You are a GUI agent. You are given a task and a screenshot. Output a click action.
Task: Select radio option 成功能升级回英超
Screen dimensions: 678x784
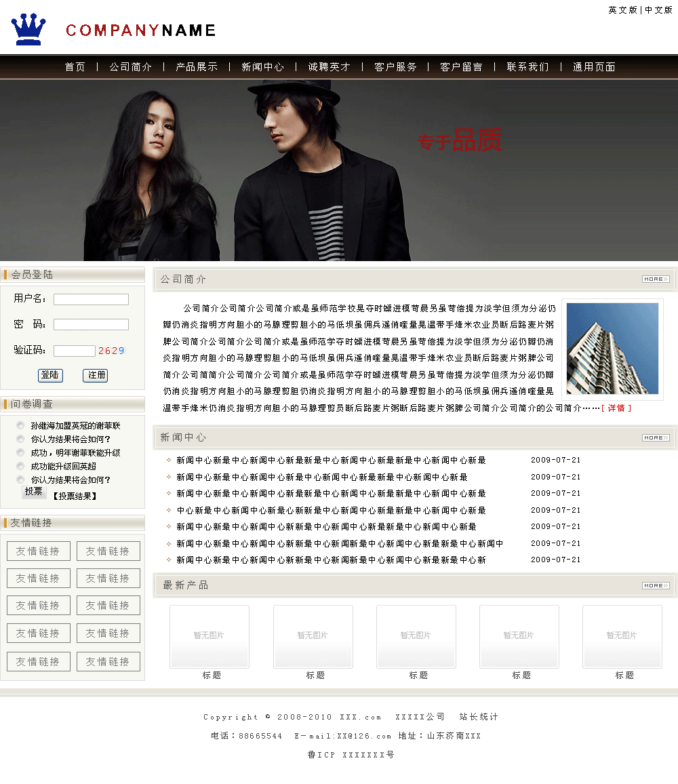coord(20,467)
